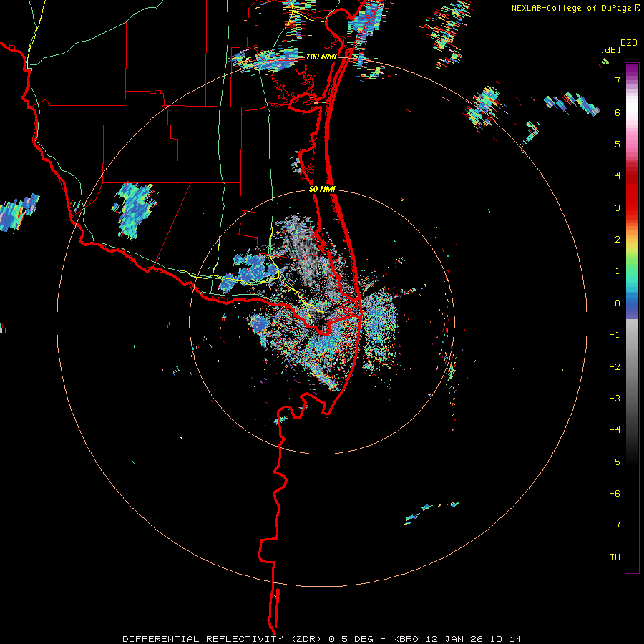
Task: Click the [dB] unit label
Action: pyautogui.click(x=610, y=49)
